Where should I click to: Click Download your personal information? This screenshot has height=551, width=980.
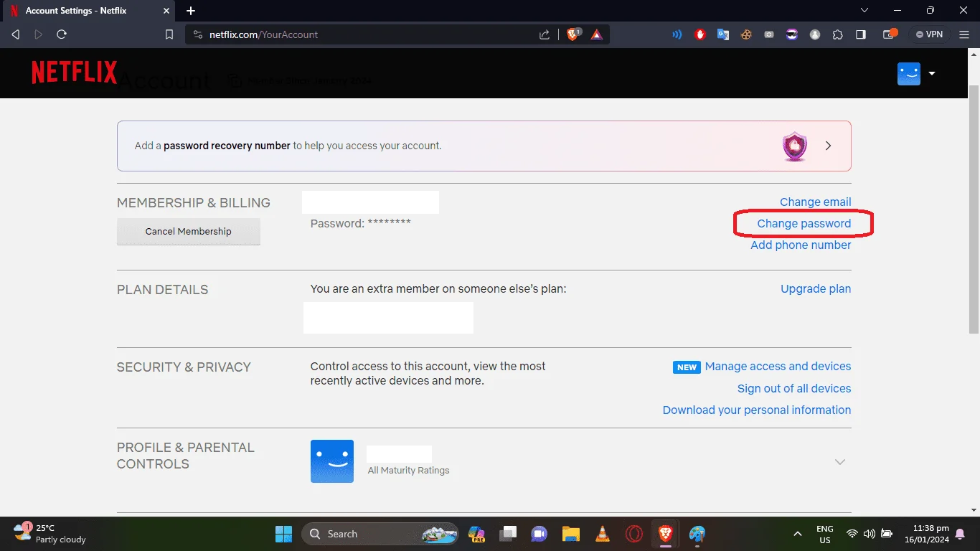pyautogui.click(x=757, y=410)
